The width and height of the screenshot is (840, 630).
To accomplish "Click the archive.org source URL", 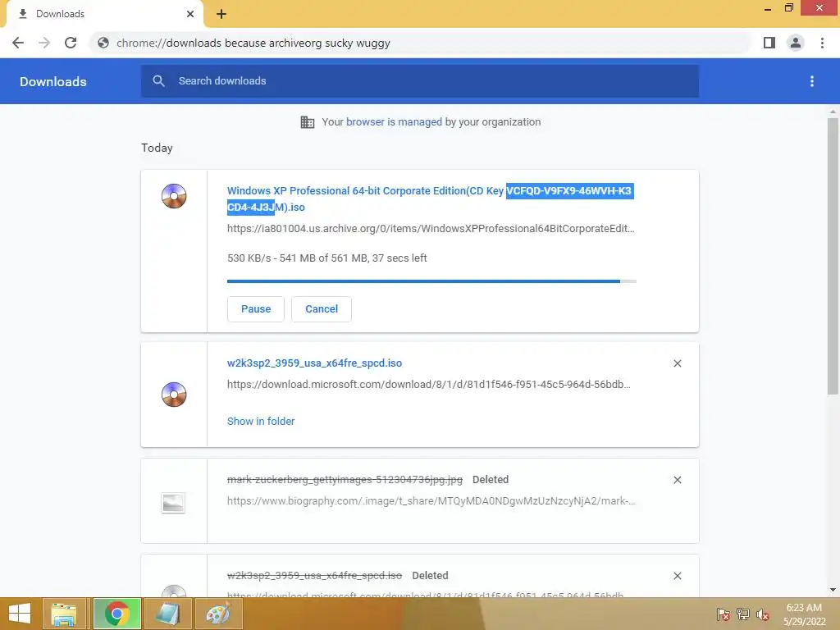I will coord(431,229).
